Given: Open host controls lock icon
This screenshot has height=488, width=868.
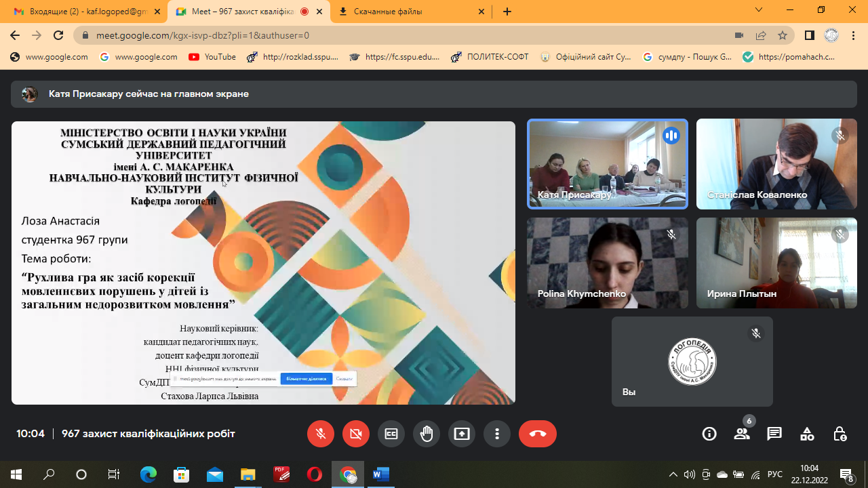Looking at the screenshot, I should tap(840, 434).
